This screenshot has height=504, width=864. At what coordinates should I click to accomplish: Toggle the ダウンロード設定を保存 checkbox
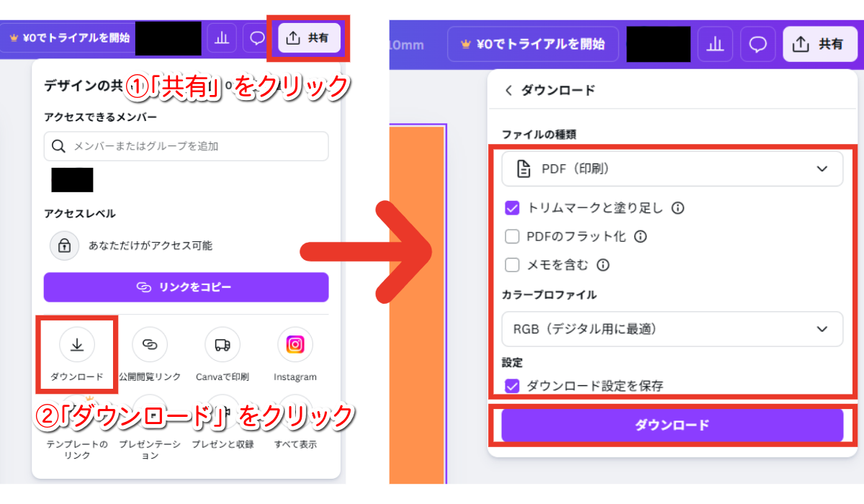point(513,386)
